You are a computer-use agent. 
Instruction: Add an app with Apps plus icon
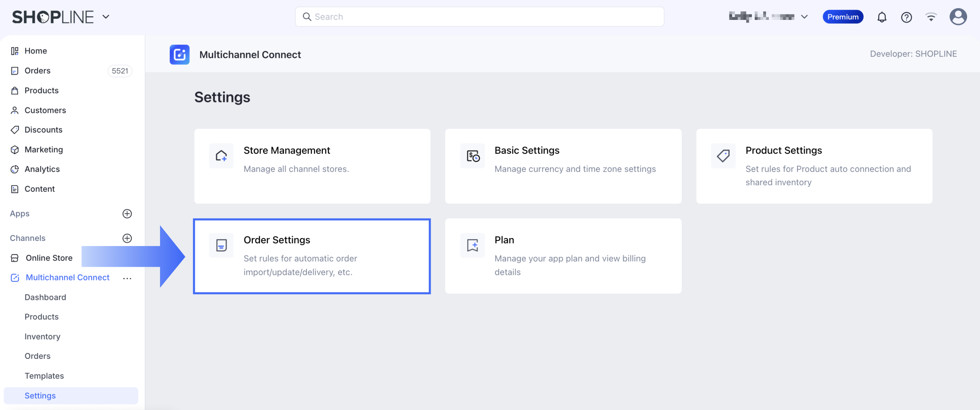coord(127,214)
